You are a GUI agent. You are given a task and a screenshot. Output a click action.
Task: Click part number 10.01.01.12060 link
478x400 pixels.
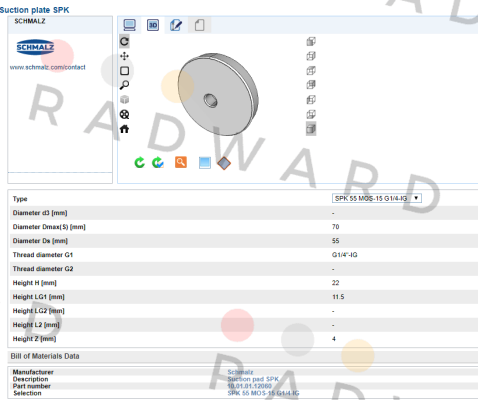click(249, 386)
